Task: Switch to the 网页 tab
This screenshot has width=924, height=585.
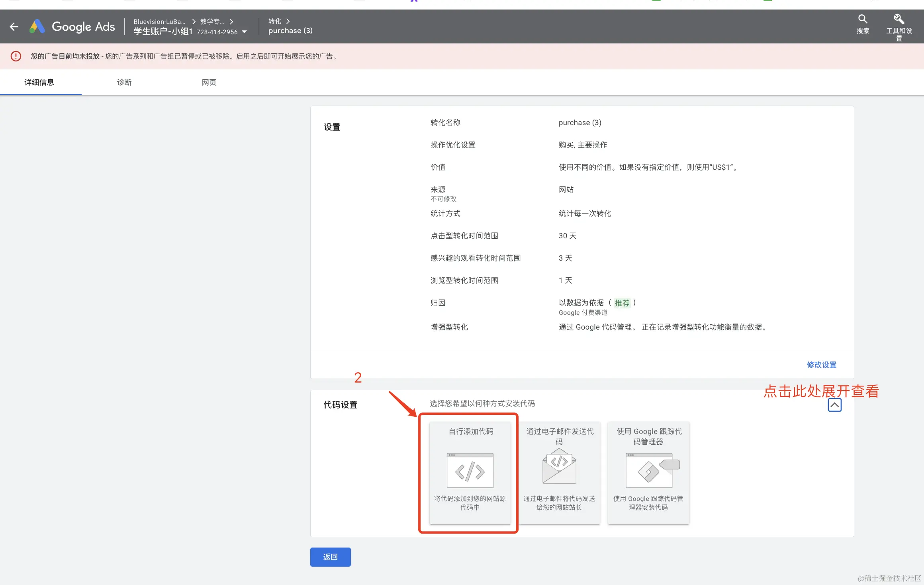Action: [x=209, y=82]
